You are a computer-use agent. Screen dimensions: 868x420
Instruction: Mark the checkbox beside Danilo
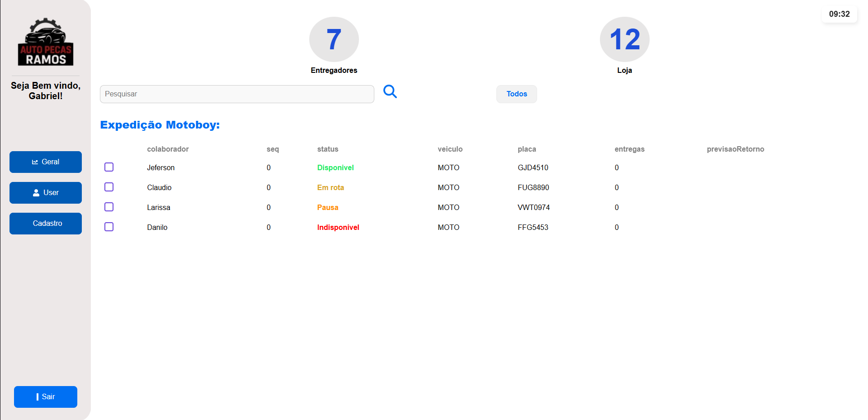point(109,227)
